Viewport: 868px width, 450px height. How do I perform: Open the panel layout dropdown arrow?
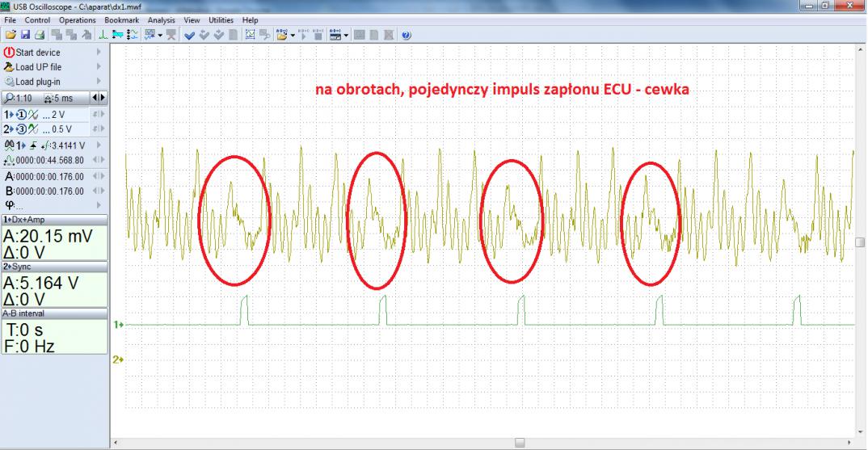point(346,36)
